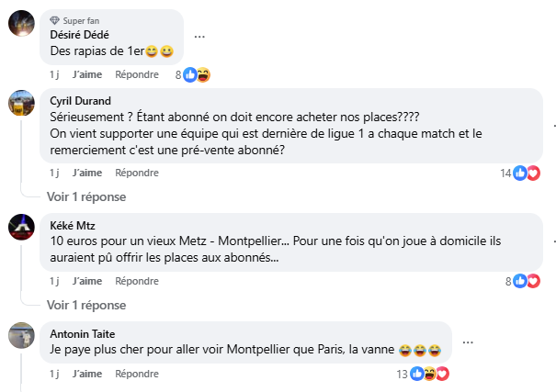Open options menu on Antonin Taite's comment

[468, 342]
